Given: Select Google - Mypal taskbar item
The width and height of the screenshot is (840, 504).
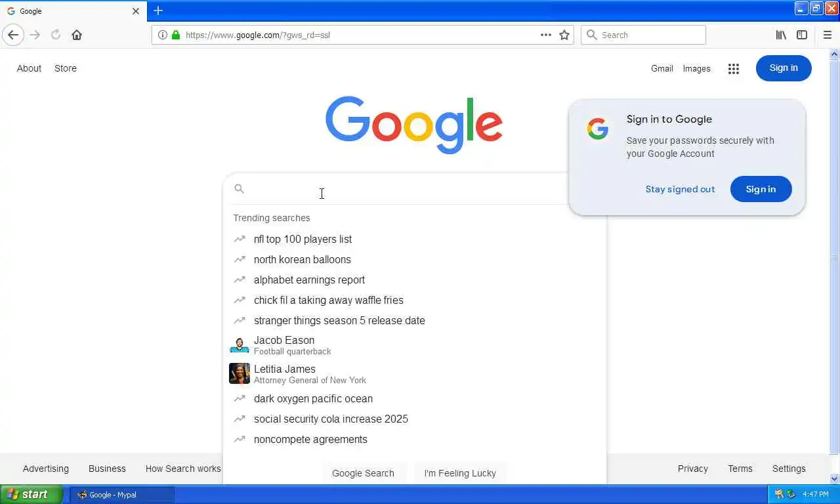Looking at the screenshot, I should pos(122,494).
